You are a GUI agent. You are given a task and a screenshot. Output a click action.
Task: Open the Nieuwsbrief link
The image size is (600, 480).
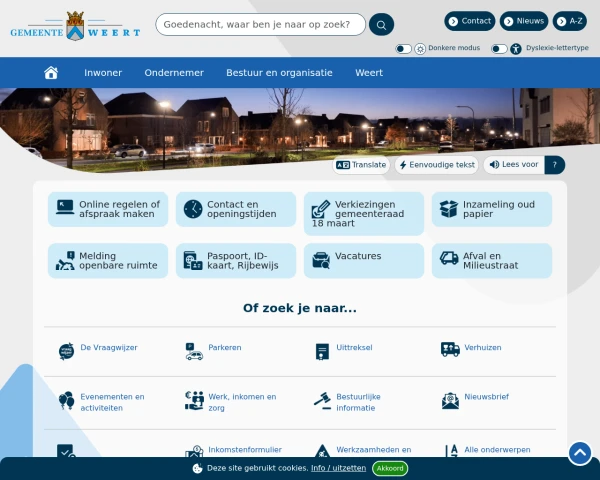(x=486, y=397)
